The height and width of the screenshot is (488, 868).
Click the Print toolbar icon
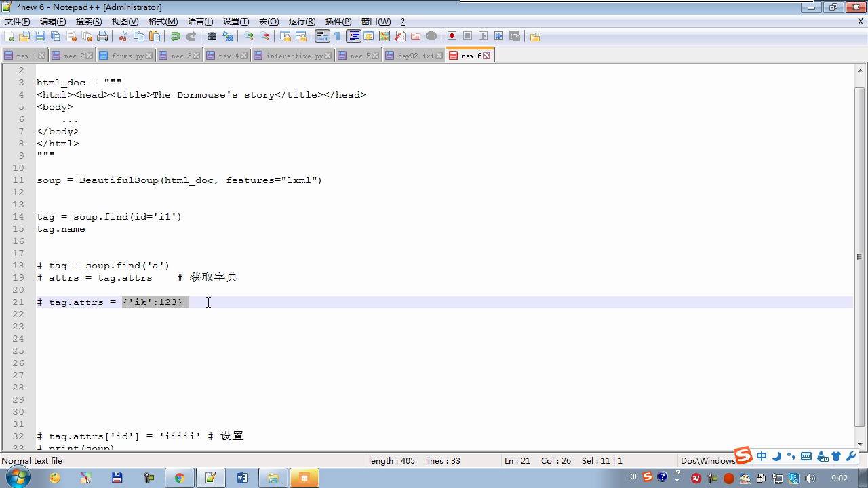point(102,37)
